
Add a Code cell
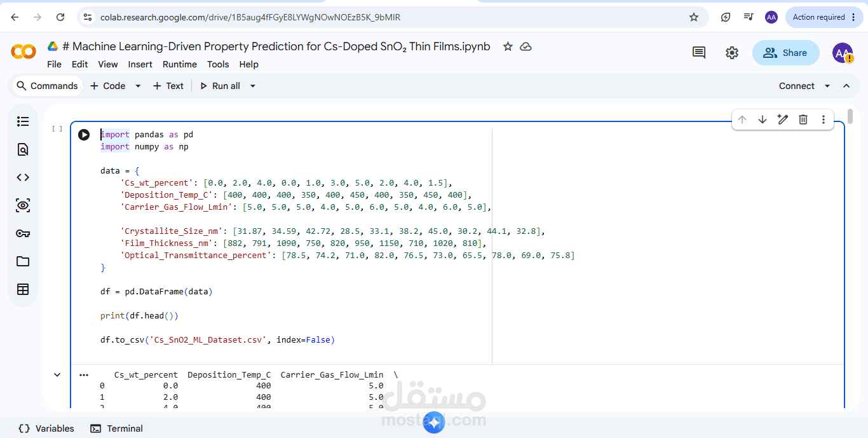point(107,86)
